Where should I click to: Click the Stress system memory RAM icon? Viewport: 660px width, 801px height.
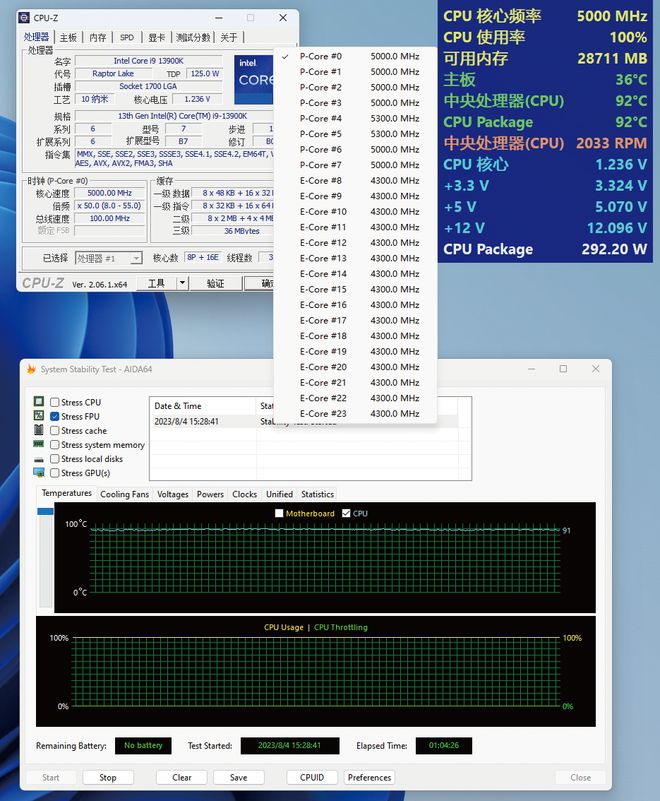pos(39,444)
